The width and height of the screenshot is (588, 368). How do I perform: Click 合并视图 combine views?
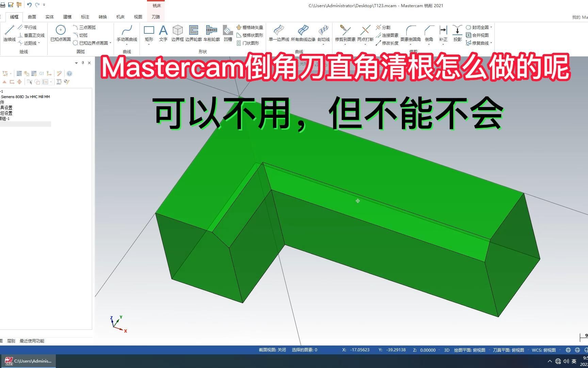[x=477, y=35]
